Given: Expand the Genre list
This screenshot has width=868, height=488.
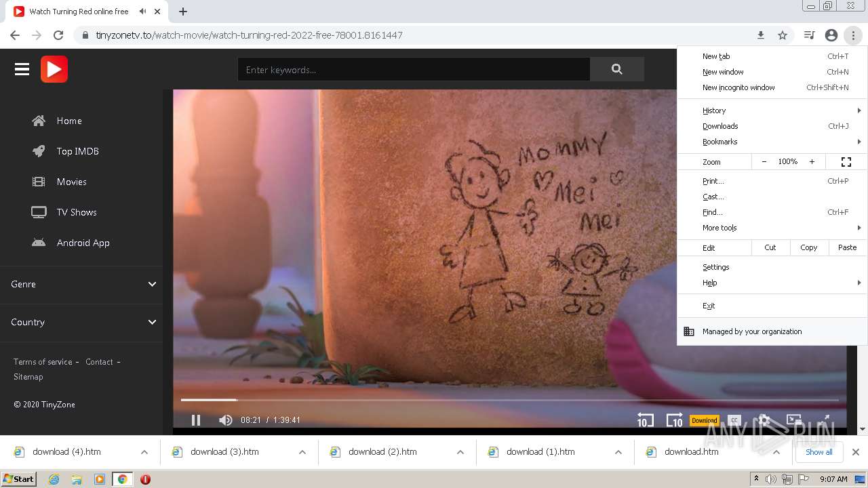Looking at the screenshot, I should 81,284.
